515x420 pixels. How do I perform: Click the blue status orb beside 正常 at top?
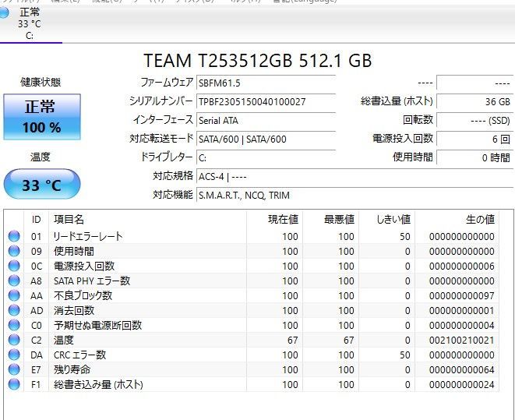click(x=3, y=13)
